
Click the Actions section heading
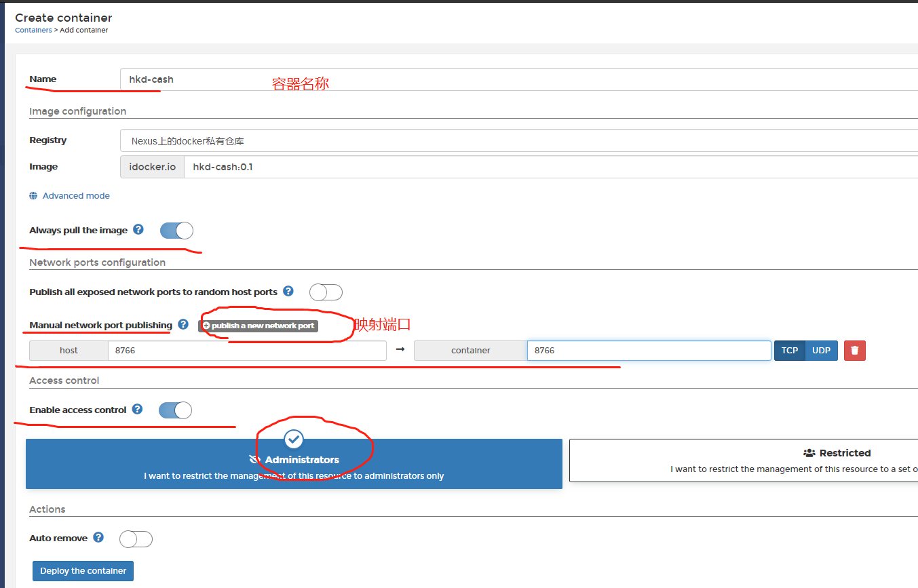click(x=47, y=509)
